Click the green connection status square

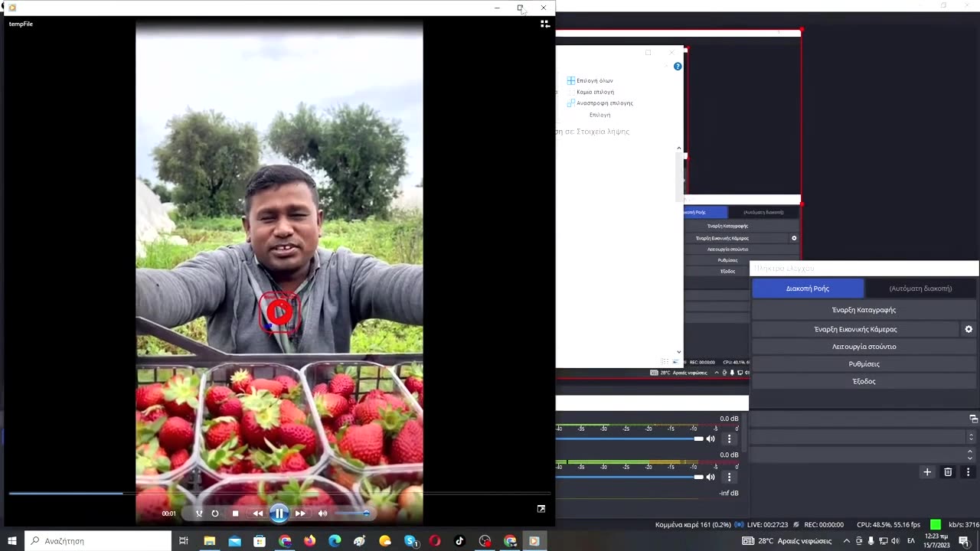(936, 525)
